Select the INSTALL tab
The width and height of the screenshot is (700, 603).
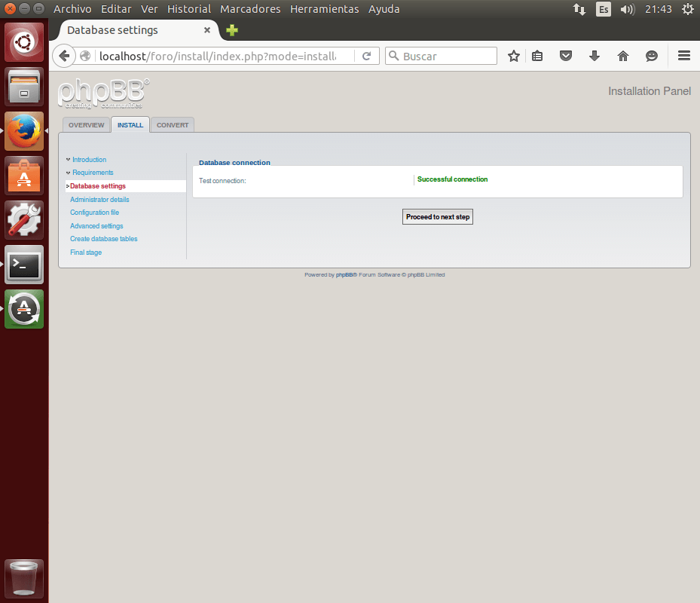(x=130, y=125)
